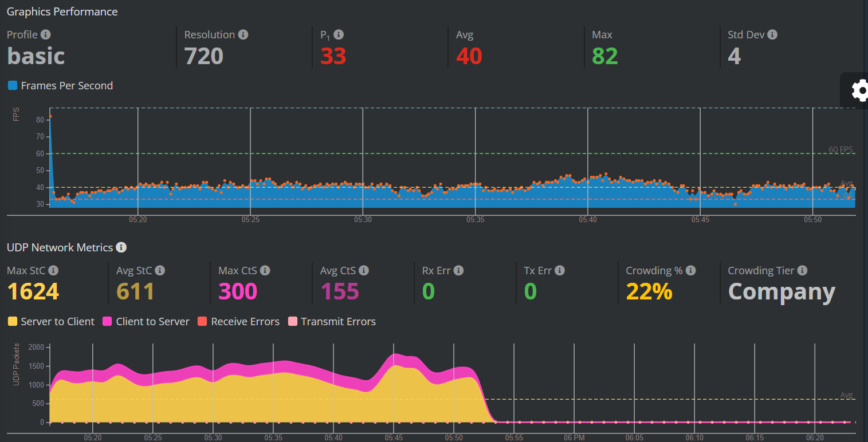
Task: Open the Std Dev info icon
Action: coord(773,34)
